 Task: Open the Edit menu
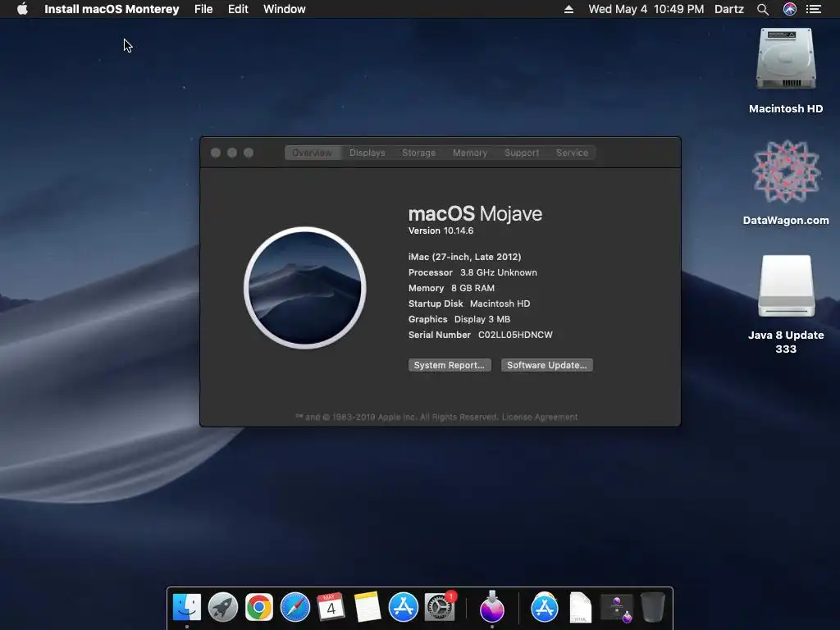pyautogui.click(x=238, y=9)
